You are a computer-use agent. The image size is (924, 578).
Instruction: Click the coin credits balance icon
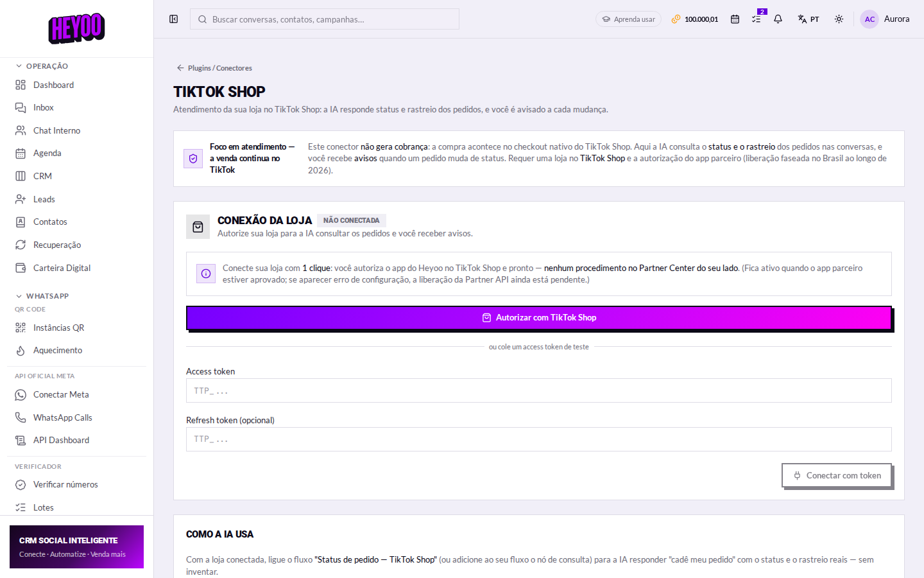coord(676,19)
